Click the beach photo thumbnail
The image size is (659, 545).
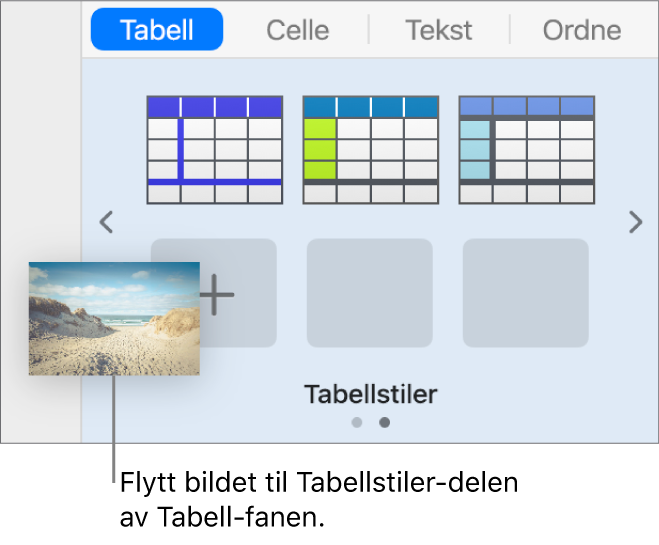tap(114, 319)
